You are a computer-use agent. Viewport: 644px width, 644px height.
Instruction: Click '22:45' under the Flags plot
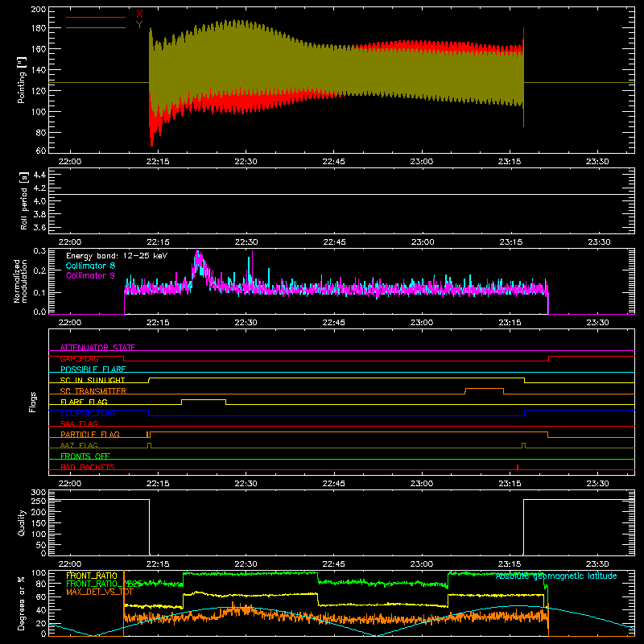point(333,484)
